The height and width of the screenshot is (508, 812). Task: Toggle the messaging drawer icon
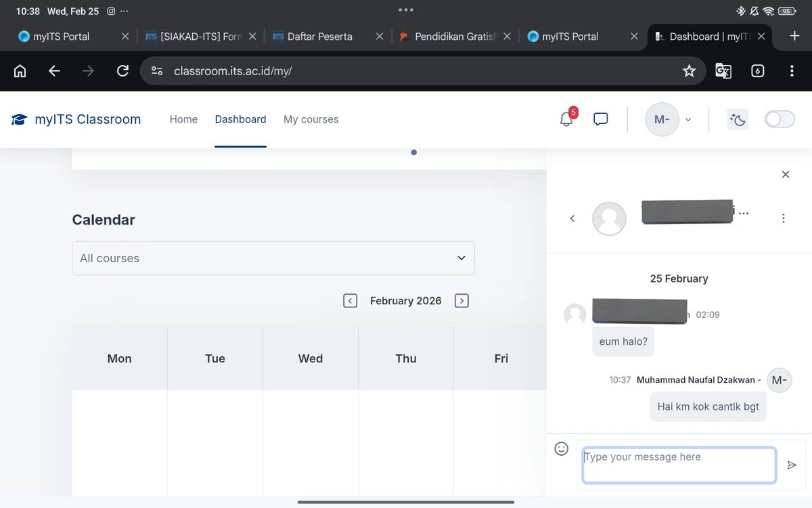click(600, 119)
